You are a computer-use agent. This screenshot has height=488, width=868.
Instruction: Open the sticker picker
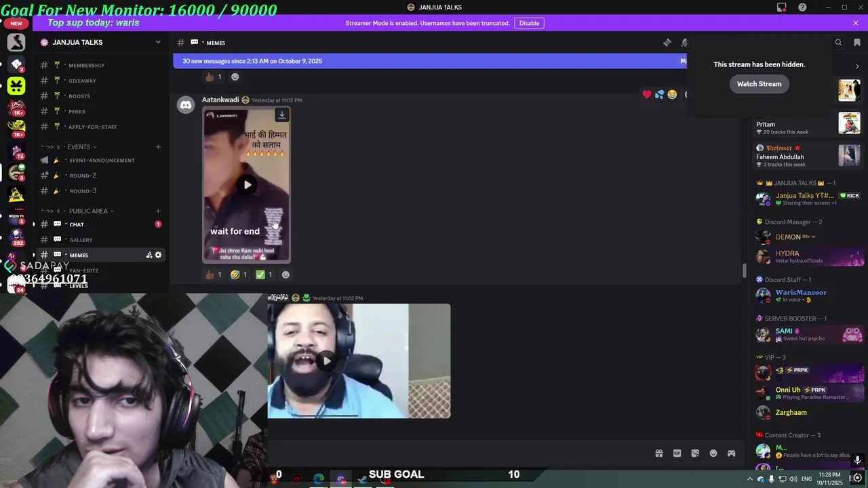point(695,453)
